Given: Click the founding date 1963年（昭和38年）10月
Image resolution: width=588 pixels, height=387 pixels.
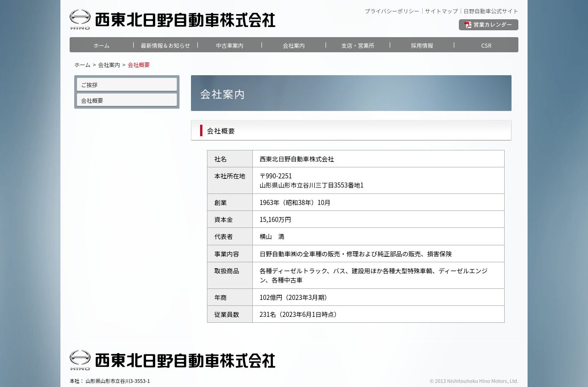Looking at the screenshot, I should pos(295,202).
